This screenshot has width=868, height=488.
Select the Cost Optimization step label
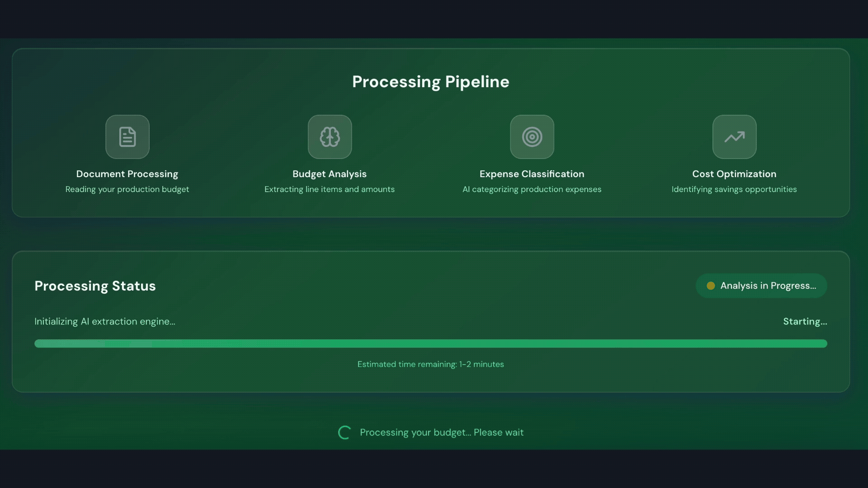(x=734, y=174)
